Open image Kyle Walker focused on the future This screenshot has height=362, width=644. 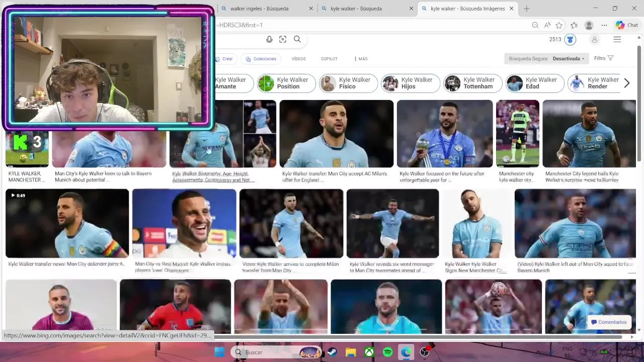pyautogui.click(x=445, y=134)
